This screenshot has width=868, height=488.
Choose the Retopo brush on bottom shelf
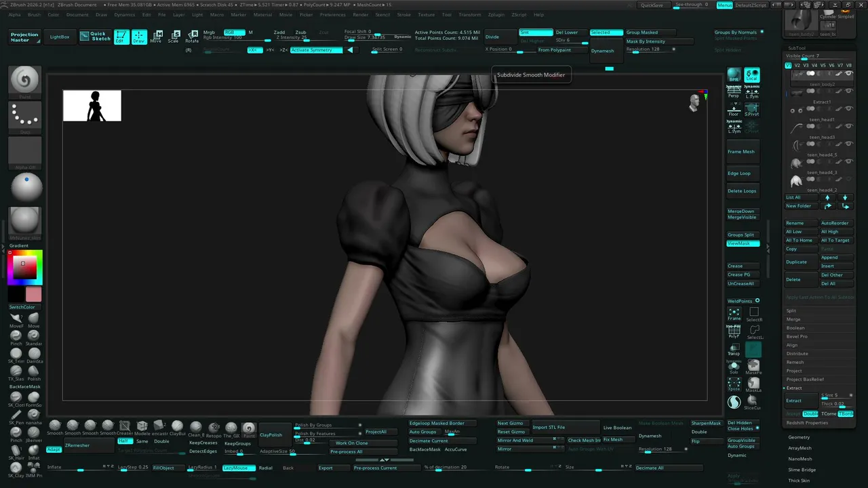click(214, 428)
